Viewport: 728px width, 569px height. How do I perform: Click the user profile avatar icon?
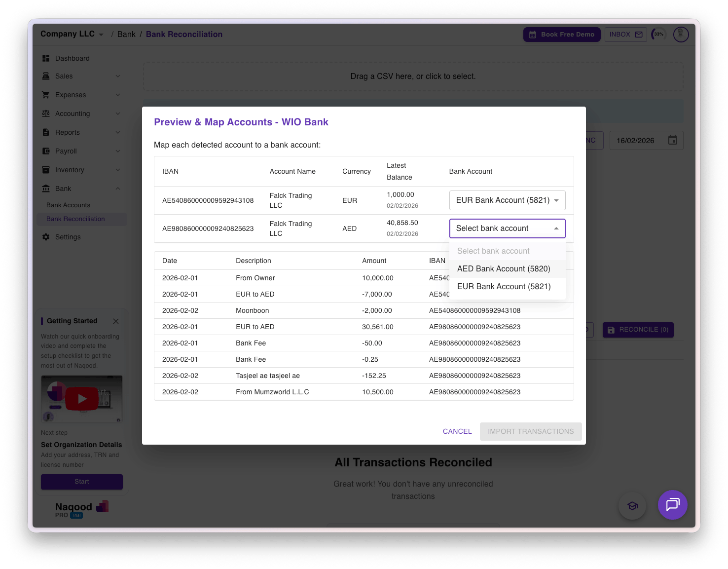tap(681, 34)
